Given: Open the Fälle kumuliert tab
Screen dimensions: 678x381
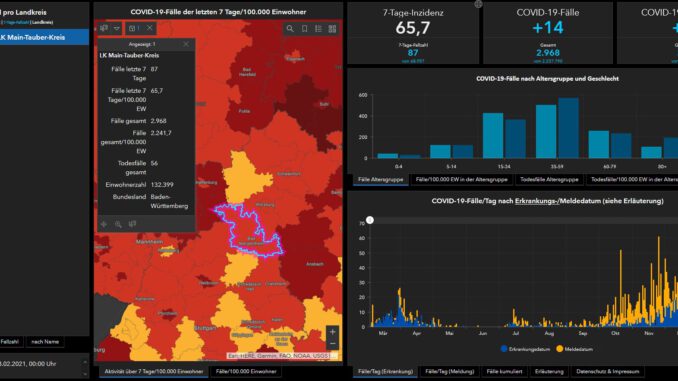Looking at the screenshot, I should coord(504,371).
